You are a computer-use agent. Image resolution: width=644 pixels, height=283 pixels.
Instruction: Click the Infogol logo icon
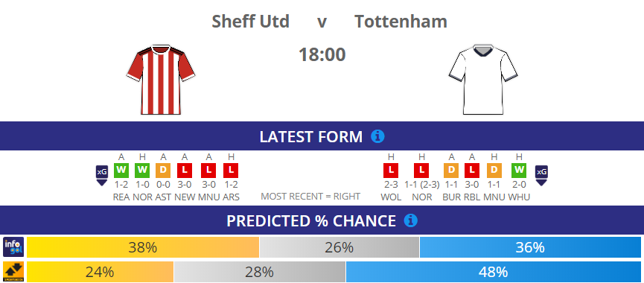pos(13,247)
